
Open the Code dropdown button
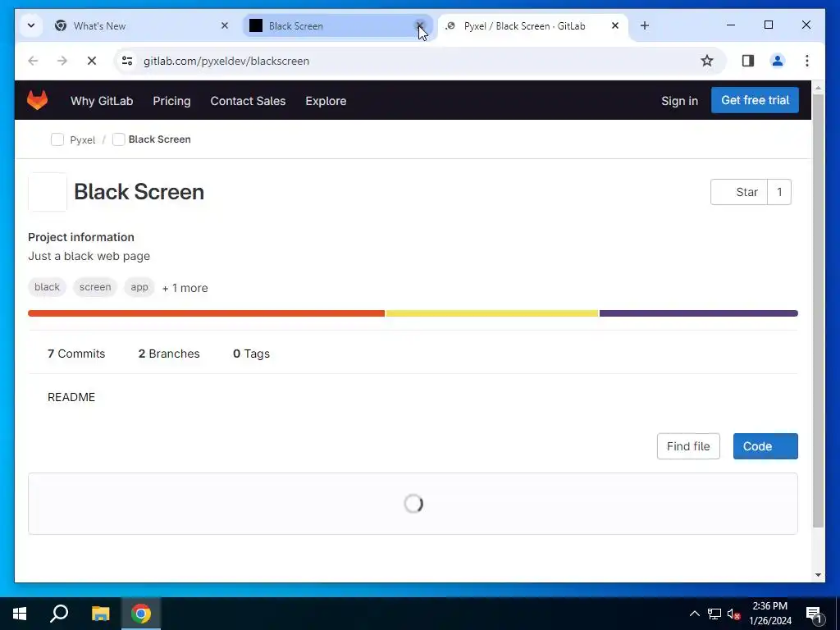(x=765, y=446)
